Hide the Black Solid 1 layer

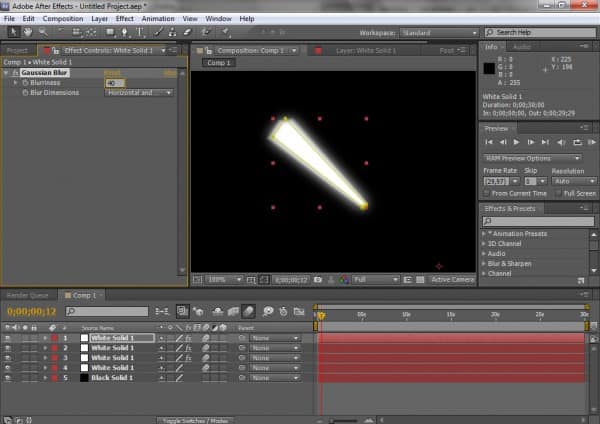(x=9, y=377)
